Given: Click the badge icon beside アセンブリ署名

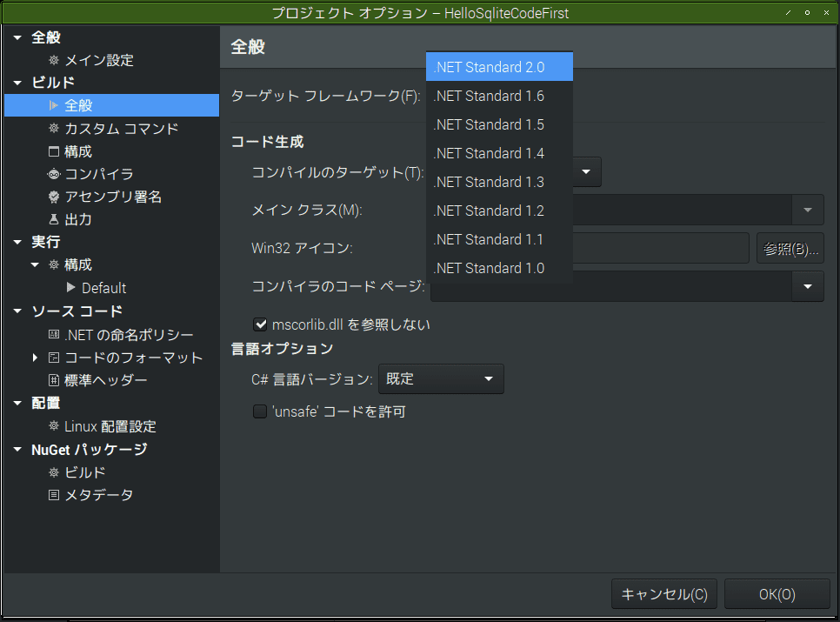Looking at the screenshot, I should coord(54,197).
